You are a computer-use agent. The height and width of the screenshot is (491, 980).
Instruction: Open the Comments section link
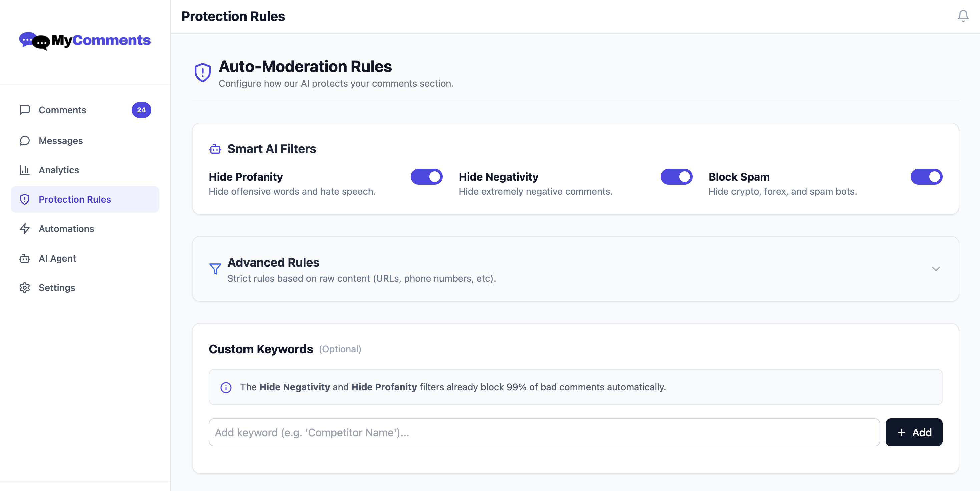point(62,110)
